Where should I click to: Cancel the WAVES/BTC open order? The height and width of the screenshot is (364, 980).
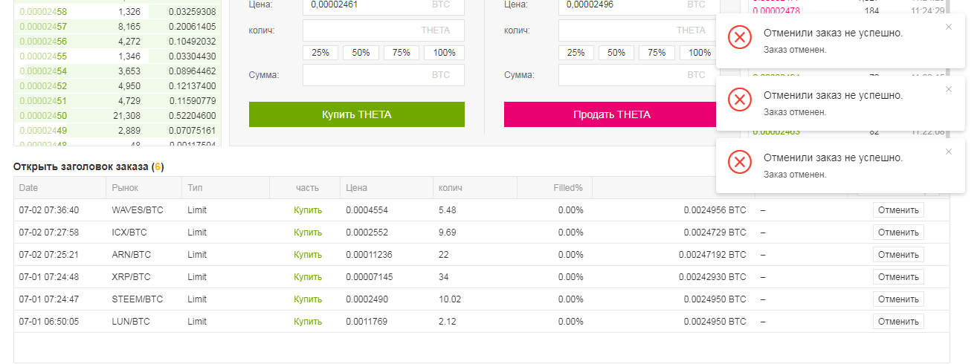pyautogui.click(x=898, y=210)
